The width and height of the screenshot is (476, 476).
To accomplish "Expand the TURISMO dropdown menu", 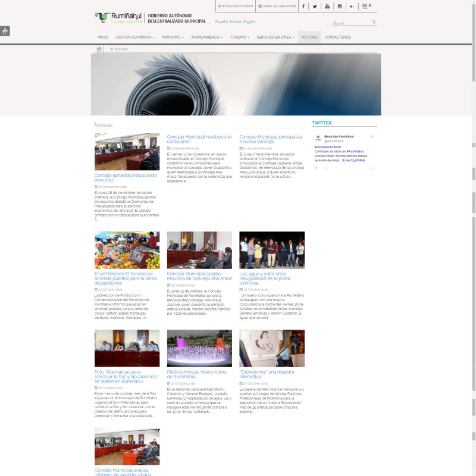I will tap(240, 37).
